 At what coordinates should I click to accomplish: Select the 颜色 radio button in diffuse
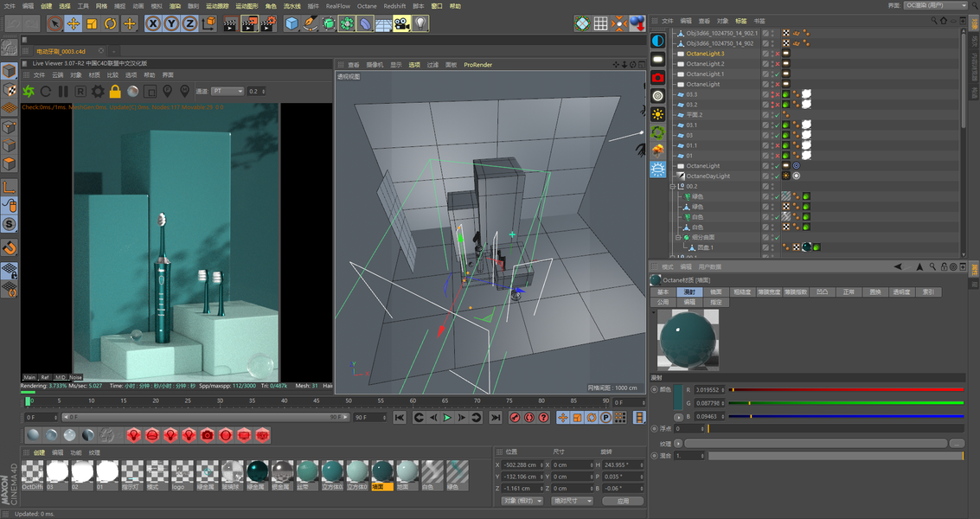[x=655, y=389]
